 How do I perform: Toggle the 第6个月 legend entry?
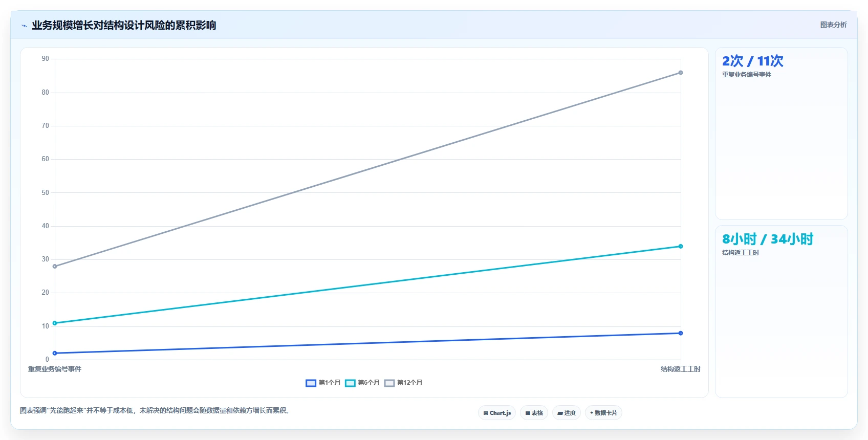pos(362,383)
